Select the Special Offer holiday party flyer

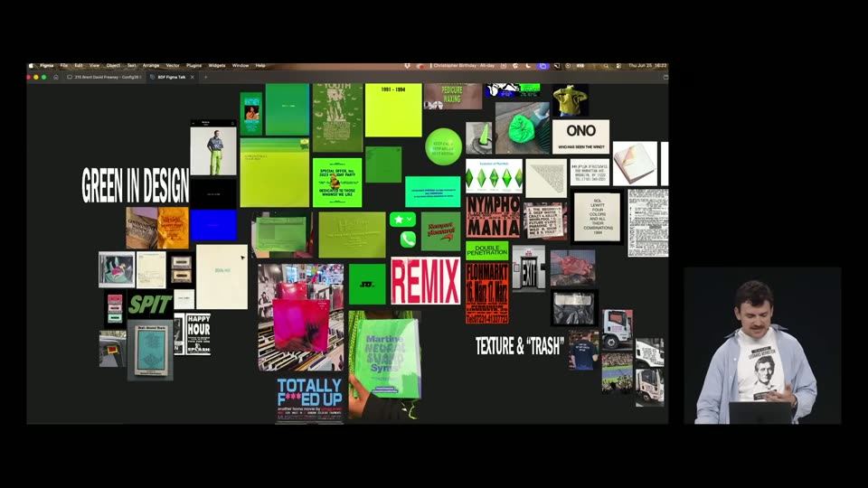tap(337, 183)
